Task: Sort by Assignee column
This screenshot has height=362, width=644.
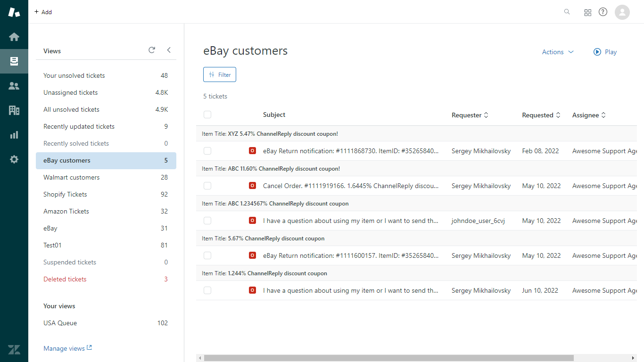Action: 589,115
